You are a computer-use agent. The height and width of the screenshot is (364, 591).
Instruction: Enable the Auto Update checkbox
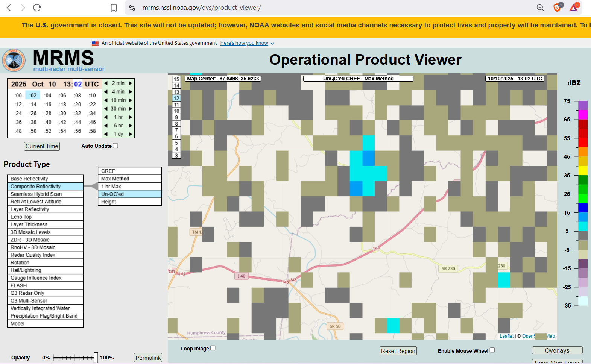pyautogui.click(x=115, y=146)
